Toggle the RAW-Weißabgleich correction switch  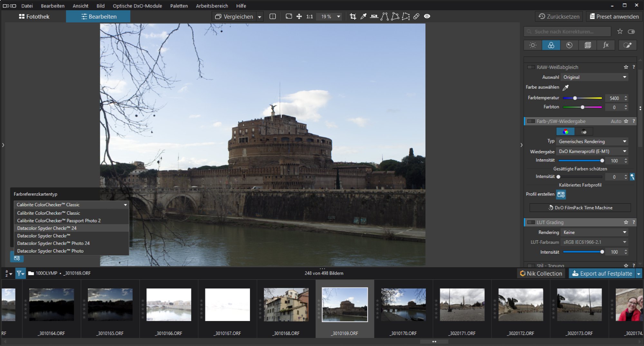(531, 67)
